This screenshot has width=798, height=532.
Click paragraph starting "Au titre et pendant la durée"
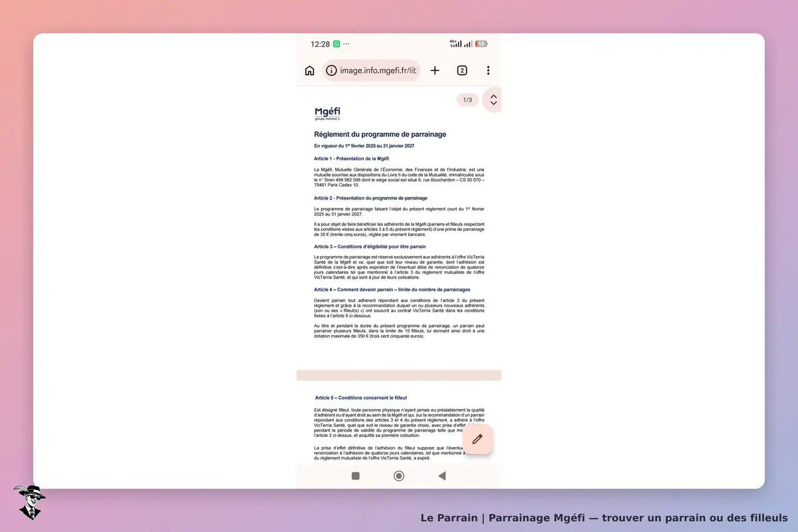click(399, 331)
